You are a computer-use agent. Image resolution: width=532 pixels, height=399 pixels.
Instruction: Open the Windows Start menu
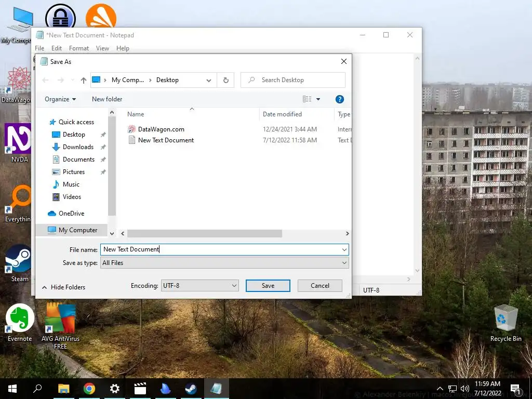(12, 389)
